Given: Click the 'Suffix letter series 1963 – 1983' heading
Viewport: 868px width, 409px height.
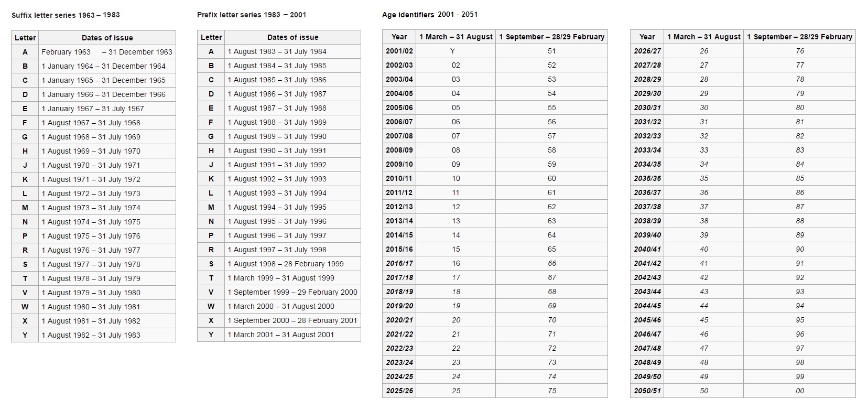Looking at the screenshot, I should click(x=66, y=15).
